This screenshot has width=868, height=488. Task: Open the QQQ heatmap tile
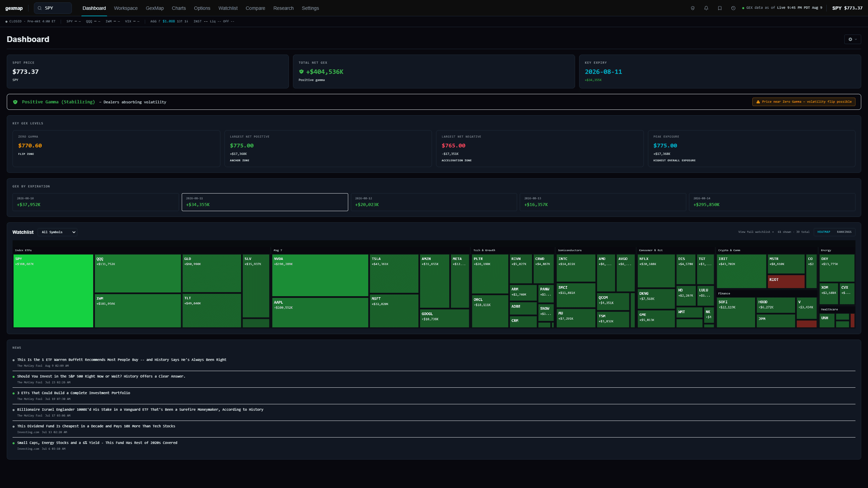point(138,273)
